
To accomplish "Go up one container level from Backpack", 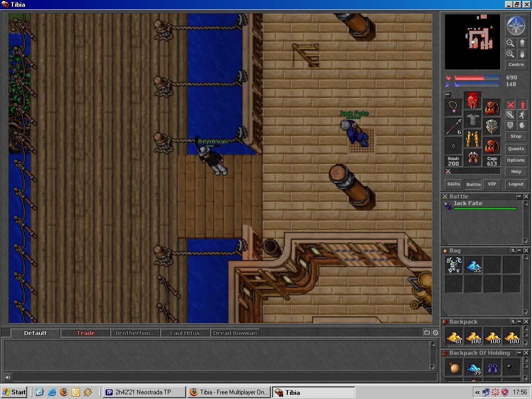I will click(x=513, y=321).
